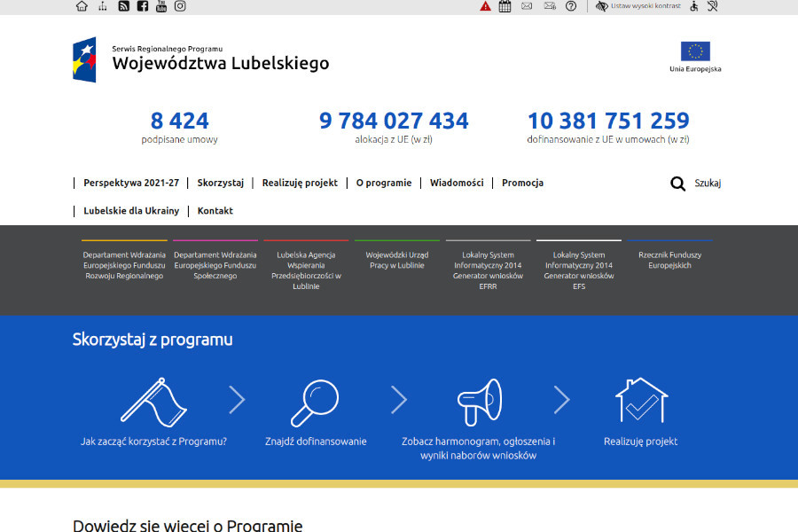Click the megaphone icon for harmonogram and nabory

tap(479, 401)
